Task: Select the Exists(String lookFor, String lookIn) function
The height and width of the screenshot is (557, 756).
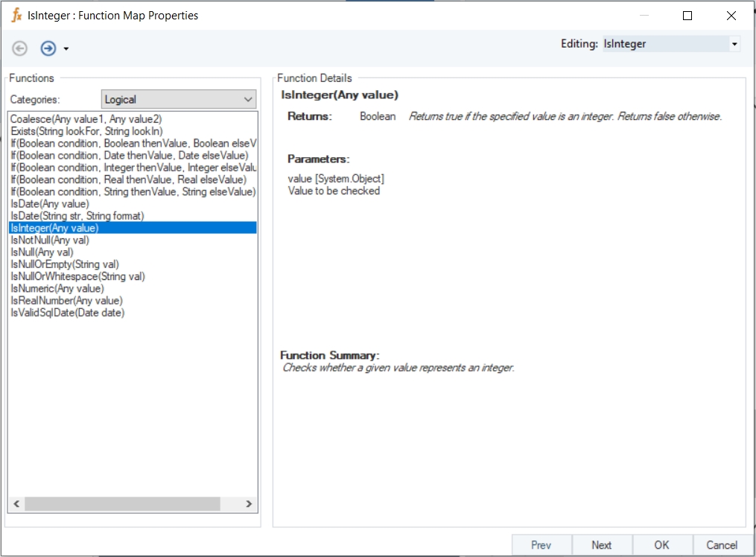Action: coord(86,131)
